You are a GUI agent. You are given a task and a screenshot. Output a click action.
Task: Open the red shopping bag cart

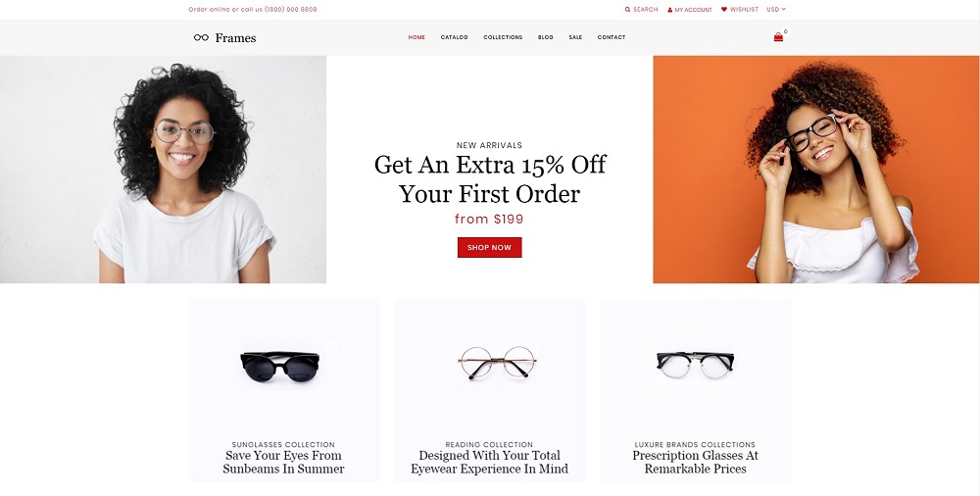coord(778,37)
